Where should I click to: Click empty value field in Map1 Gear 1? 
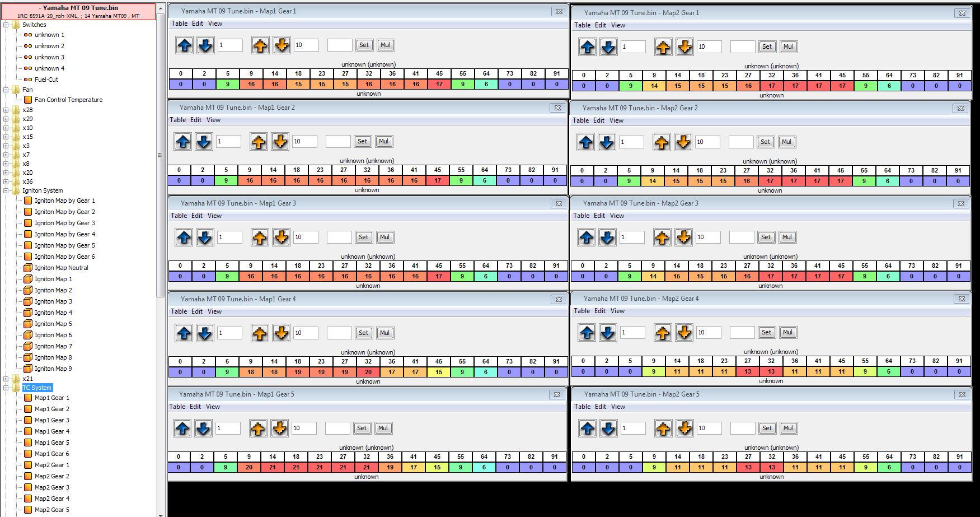pos(339,45)
